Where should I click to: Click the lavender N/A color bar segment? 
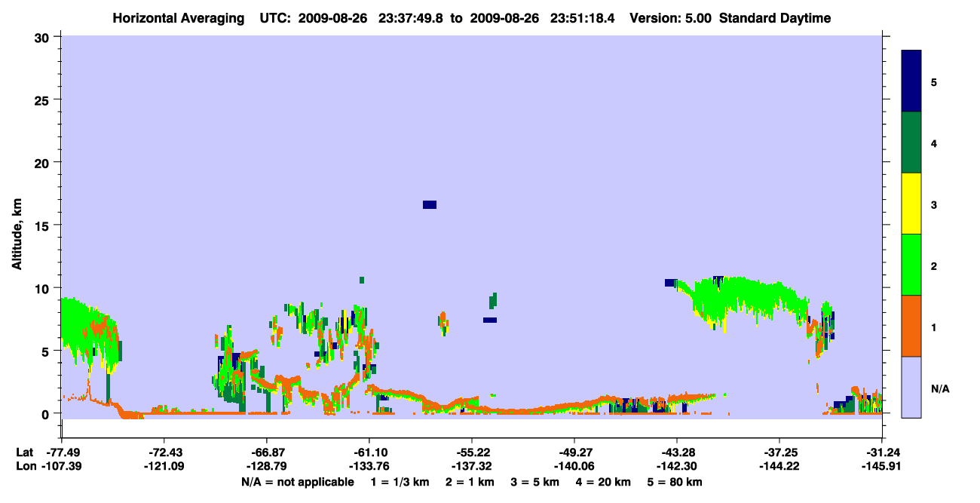click(911, 387)
